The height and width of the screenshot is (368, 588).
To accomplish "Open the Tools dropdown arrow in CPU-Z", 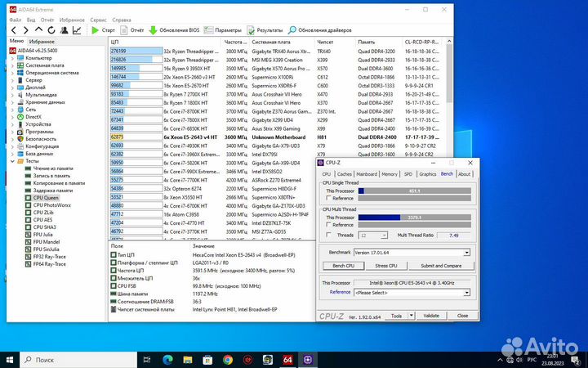I will tap(412, 316).
